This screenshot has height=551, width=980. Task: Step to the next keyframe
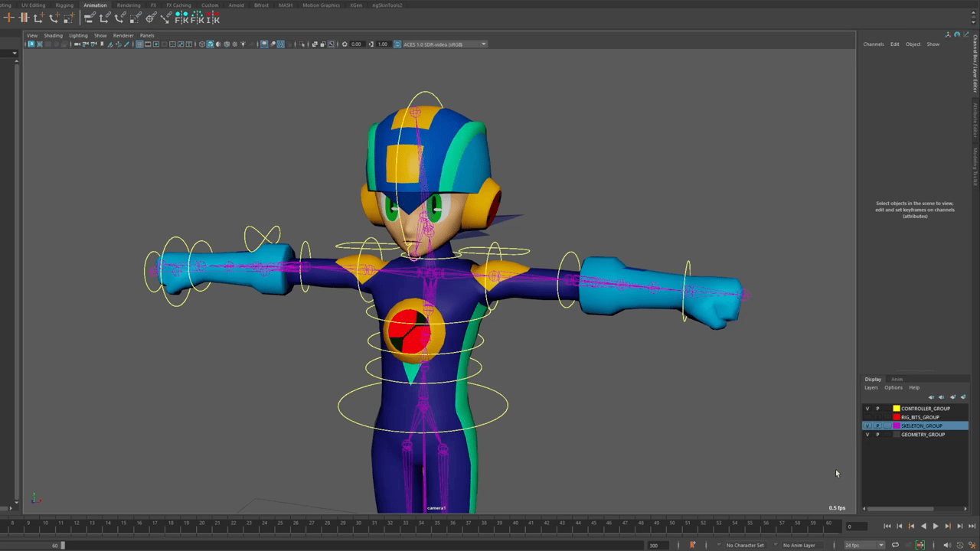(947, 527)
